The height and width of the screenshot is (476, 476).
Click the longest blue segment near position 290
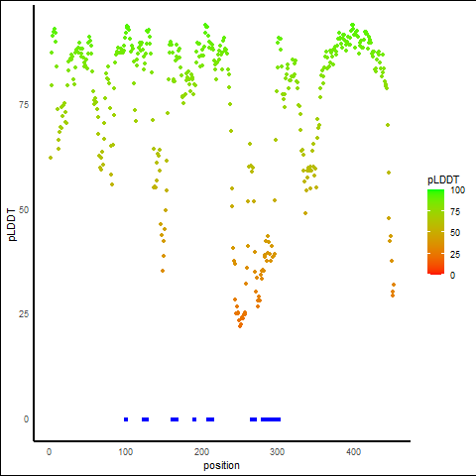click(x=271, y=419)
